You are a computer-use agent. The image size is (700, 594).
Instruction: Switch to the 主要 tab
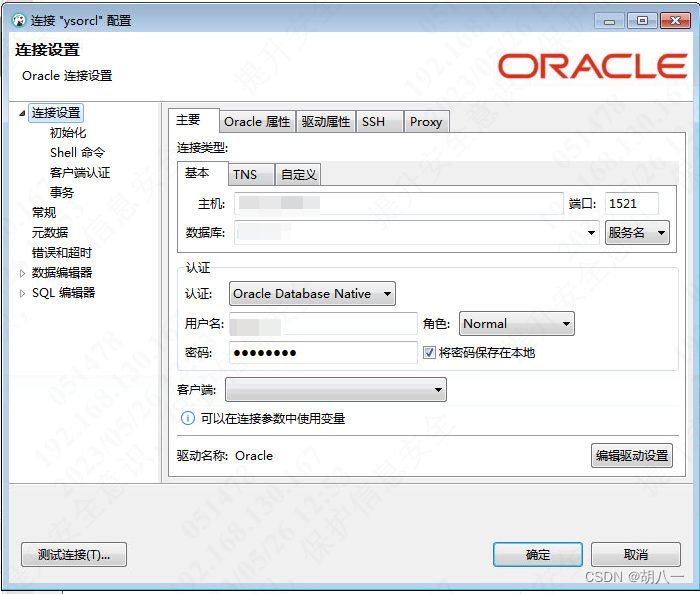click(x=194, y=120)
